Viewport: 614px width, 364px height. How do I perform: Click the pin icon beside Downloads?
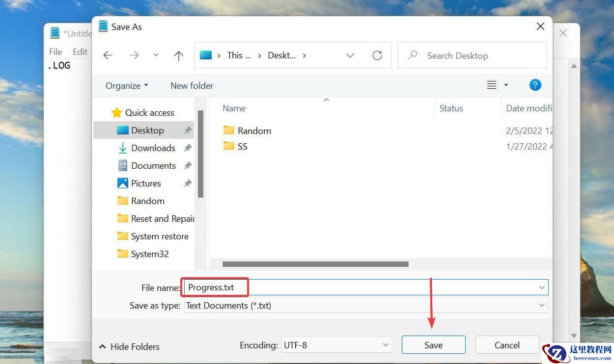click(188, 148)
